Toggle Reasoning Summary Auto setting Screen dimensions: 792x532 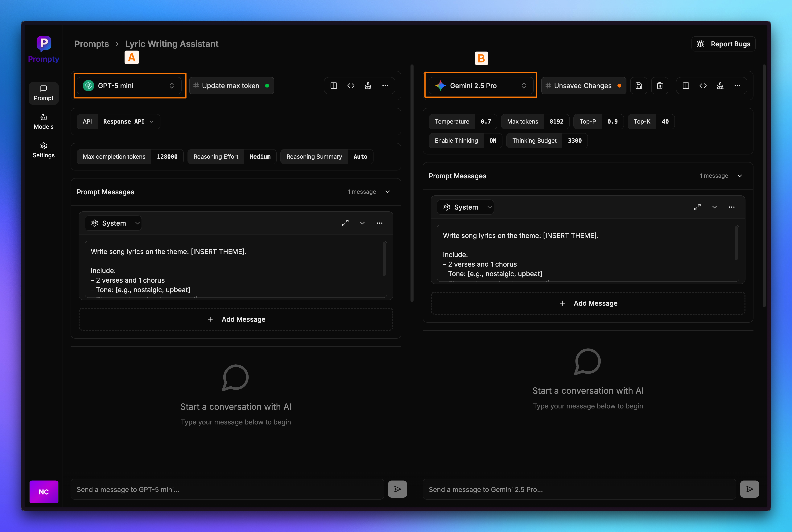click(x=360, y=157)
